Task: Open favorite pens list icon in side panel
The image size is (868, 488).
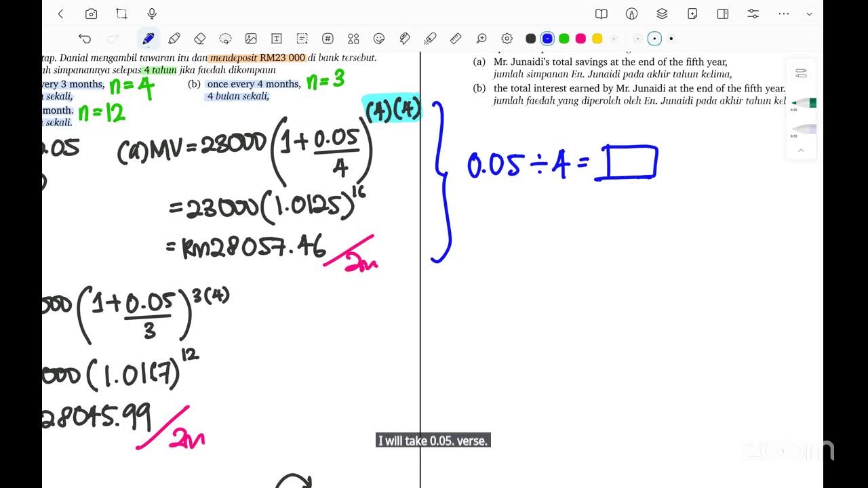Action: pos(801,73)
